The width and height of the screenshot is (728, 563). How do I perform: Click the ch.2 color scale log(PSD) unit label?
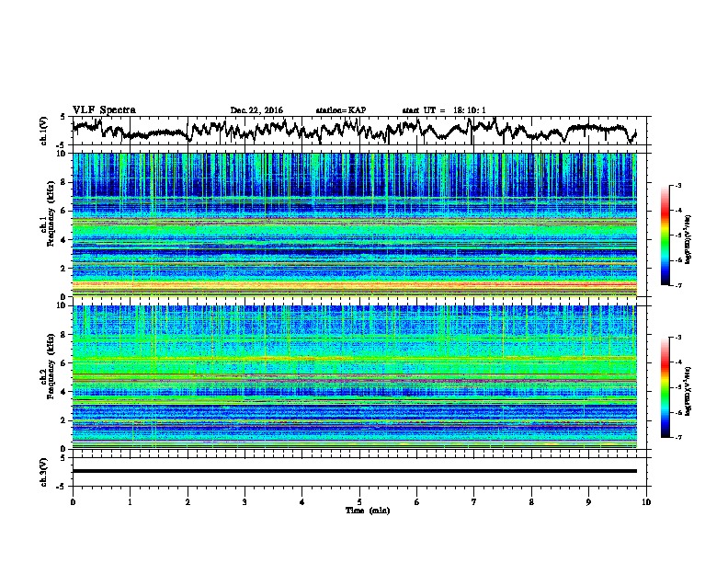[x=688, y=391]
